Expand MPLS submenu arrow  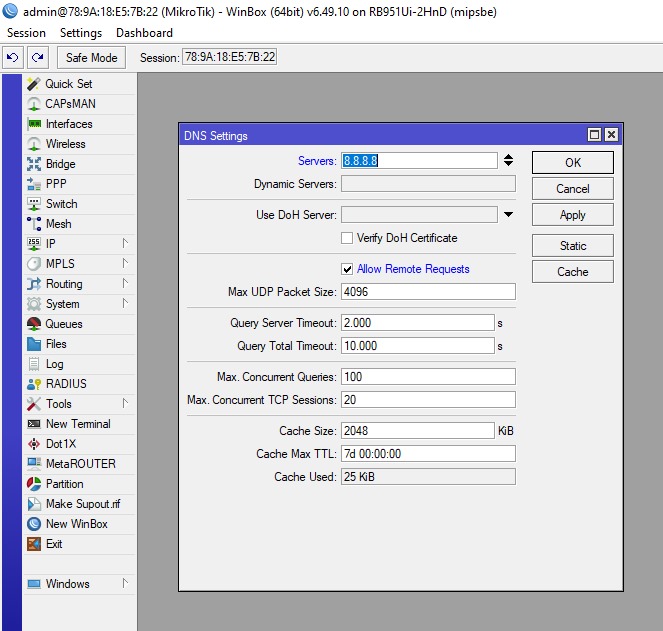coord(125,263)
